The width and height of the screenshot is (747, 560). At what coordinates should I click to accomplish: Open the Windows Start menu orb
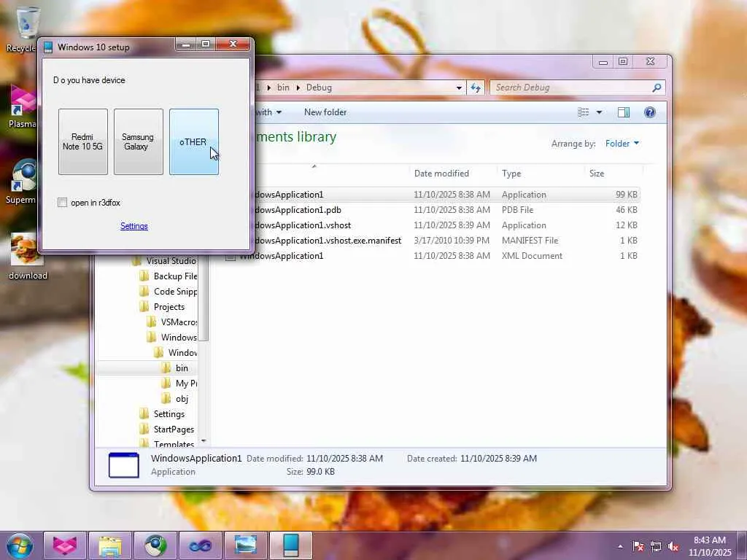(20, 545)
